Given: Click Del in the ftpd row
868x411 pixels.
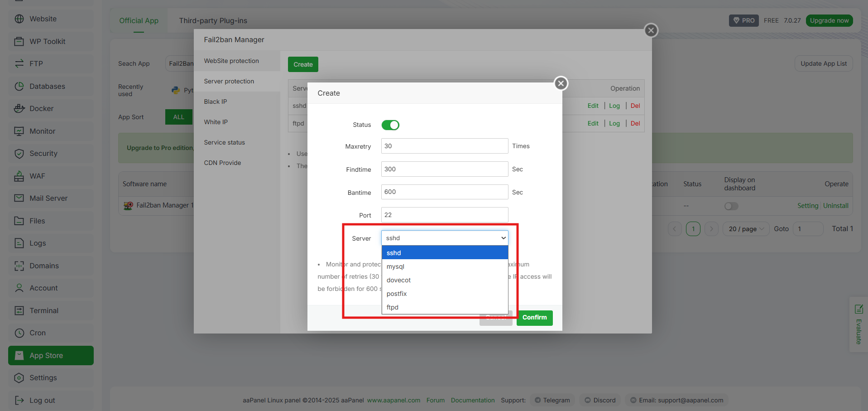Looking at the screenshot, I should [x=635, y=123].
